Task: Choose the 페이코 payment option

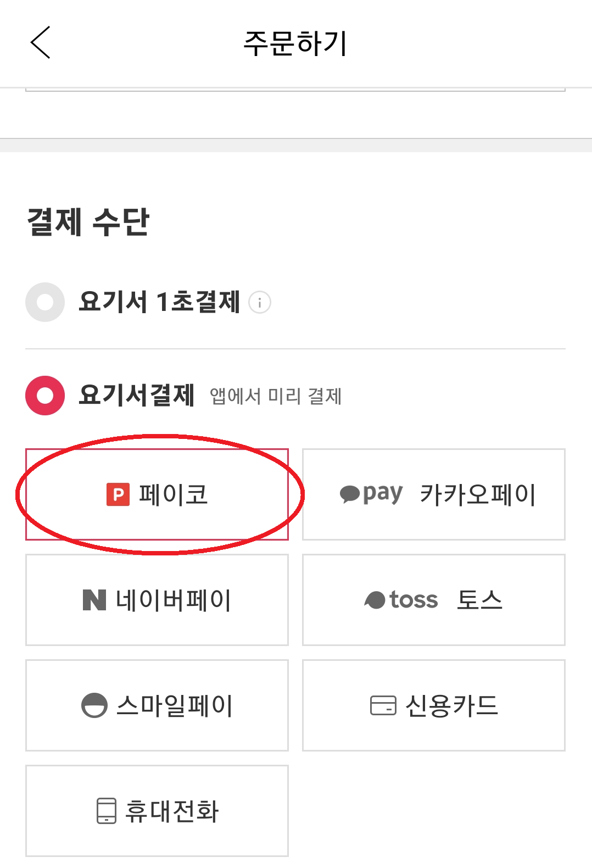Action: click(157, 494)
